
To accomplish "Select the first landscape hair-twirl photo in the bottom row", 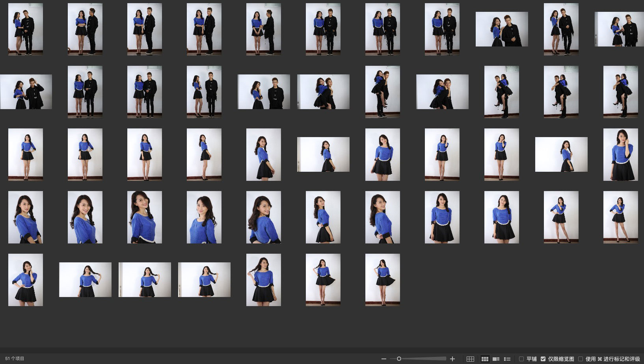I will pos(85,280).
